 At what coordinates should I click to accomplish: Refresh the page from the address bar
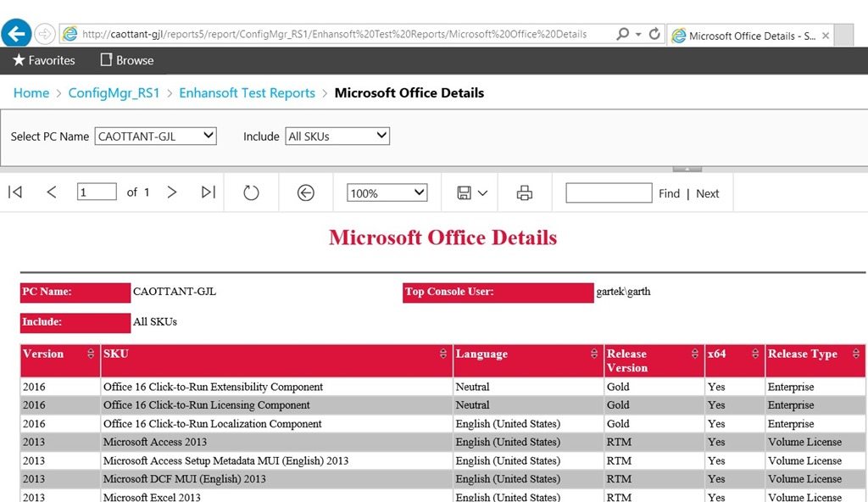[x=654, y=34]
